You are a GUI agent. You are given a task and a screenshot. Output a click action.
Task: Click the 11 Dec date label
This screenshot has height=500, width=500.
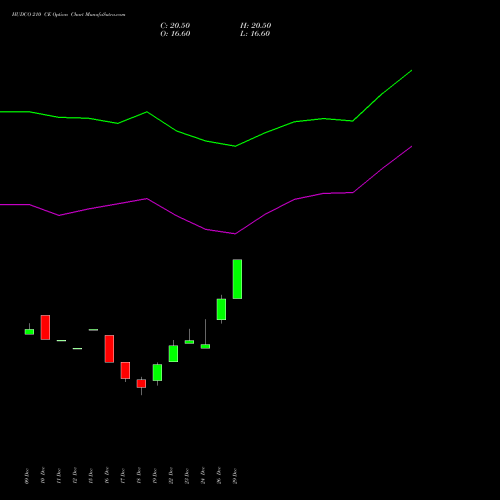pyautogui.click(x=59, y=476)
